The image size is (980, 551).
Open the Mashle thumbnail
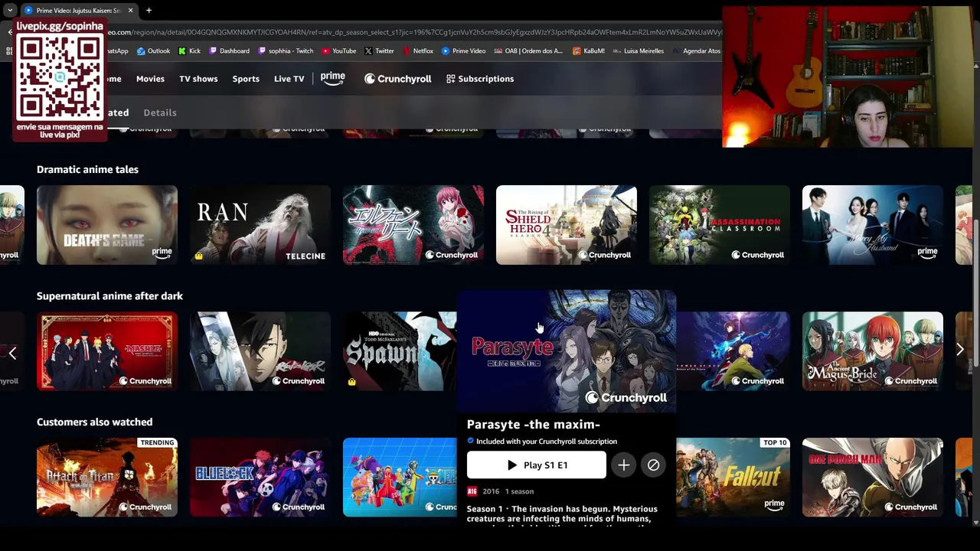[107, 351]
